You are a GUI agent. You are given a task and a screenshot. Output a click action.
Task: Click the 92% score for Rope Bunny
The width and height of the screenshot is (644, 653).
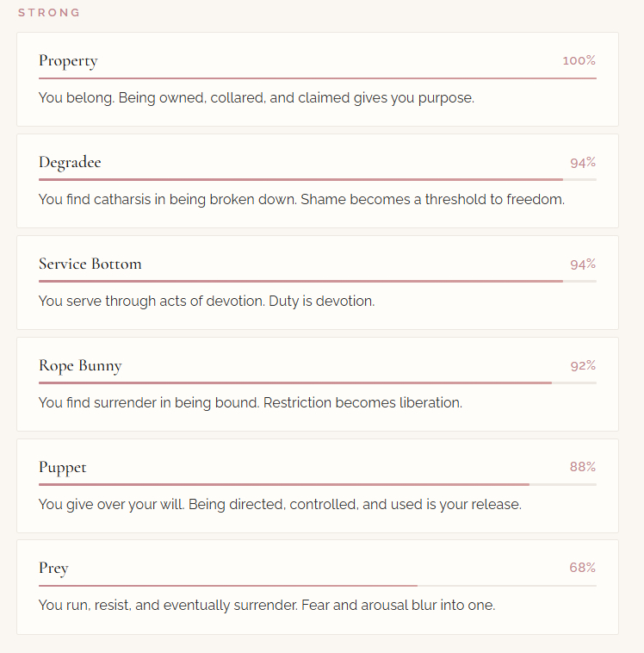click(x=582, y=366)
